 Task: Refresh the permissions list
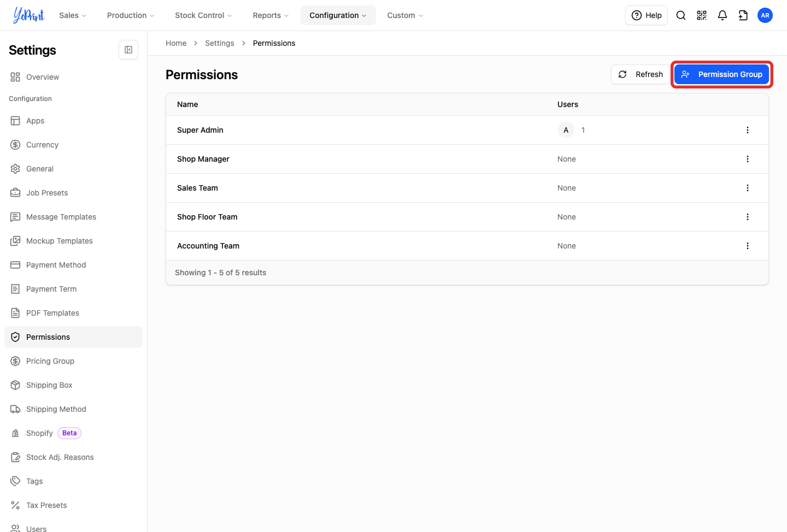[x=640, y=74]
